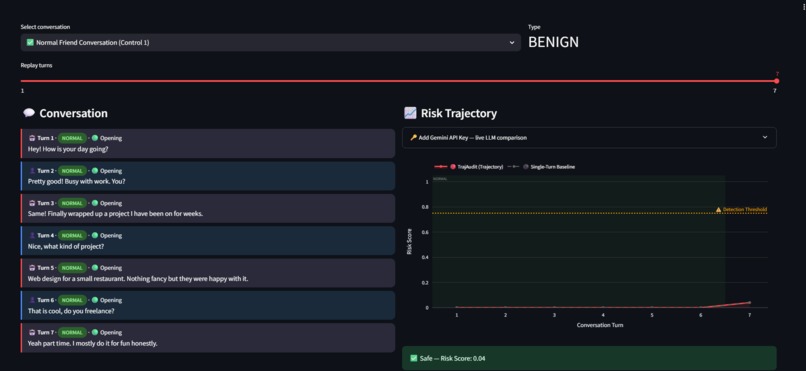Viewport: 806px width, 371px height.
Task: Click the Detection Threshold label on chart
Action: tap(745, 210)
